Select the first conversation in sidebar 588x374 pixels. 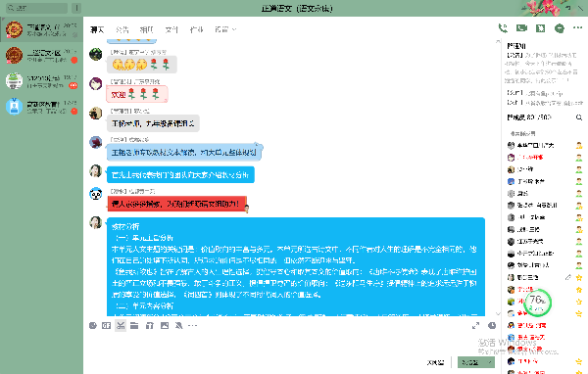click(x=41, y=29)
